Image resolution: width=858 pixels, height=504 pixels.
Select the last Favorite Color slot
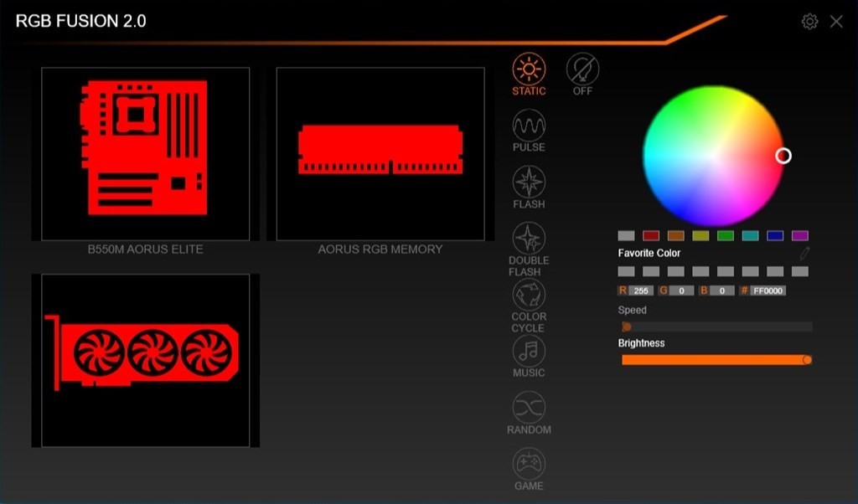800,272
